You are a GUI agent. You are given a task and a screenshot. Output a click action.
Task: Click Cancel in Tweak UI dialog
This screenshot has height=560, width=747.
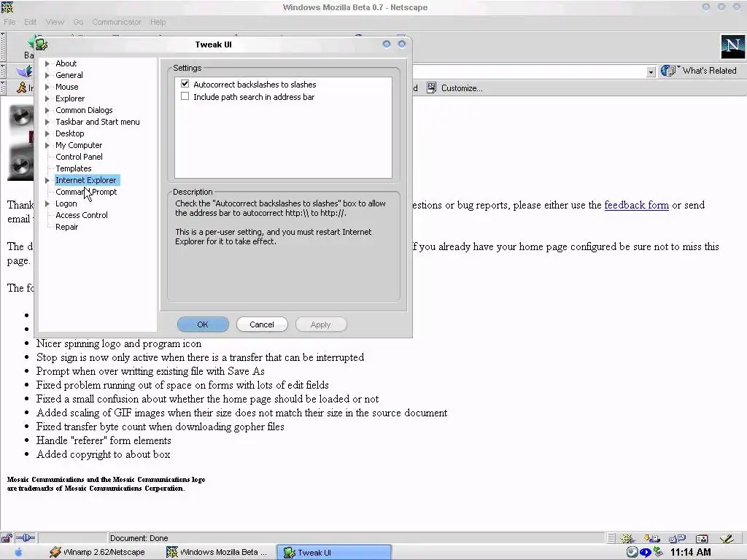pos(262,324)
